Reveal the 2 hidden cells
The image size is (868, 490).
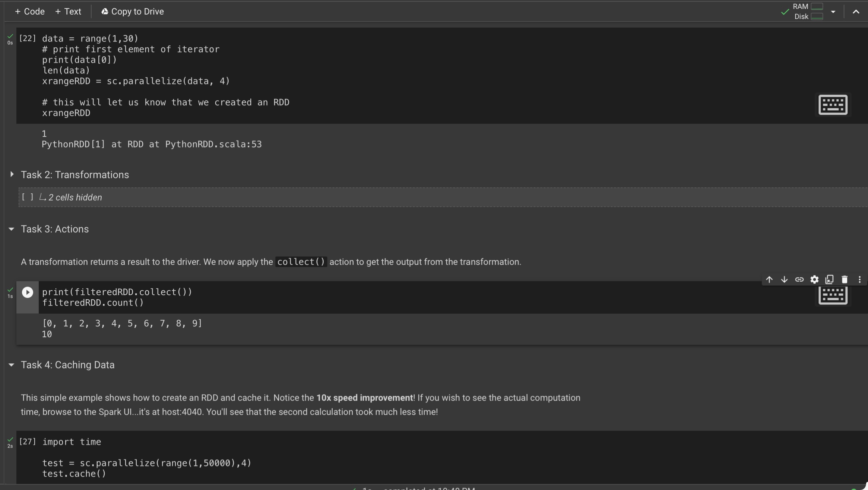click(x=75, y=197)
